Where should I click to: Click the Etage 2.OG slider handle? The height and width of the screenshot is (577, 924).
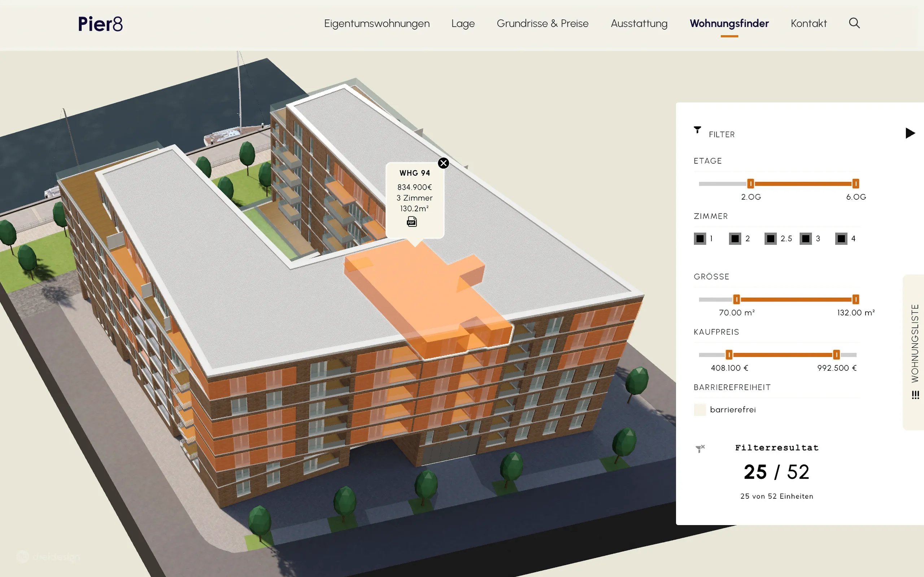(x=750, y=184)
